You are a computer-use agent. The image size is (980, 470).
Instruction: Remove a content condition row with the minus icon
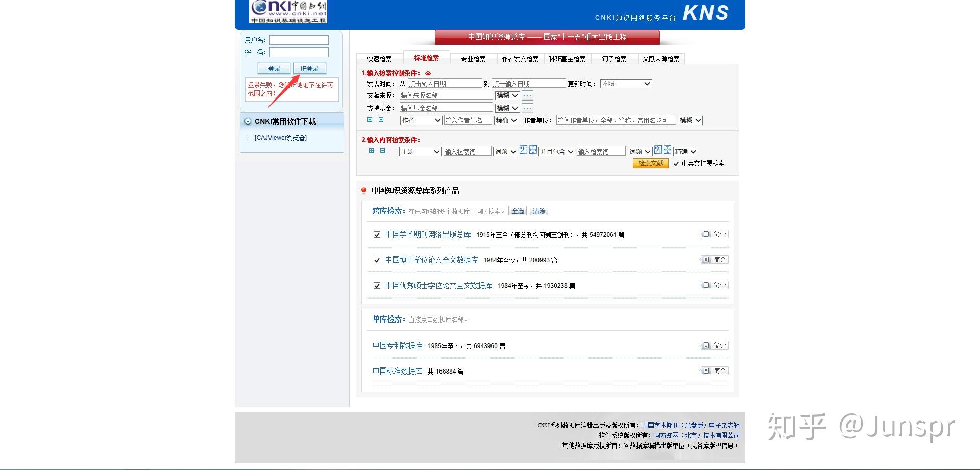click(x=382, y=151)
